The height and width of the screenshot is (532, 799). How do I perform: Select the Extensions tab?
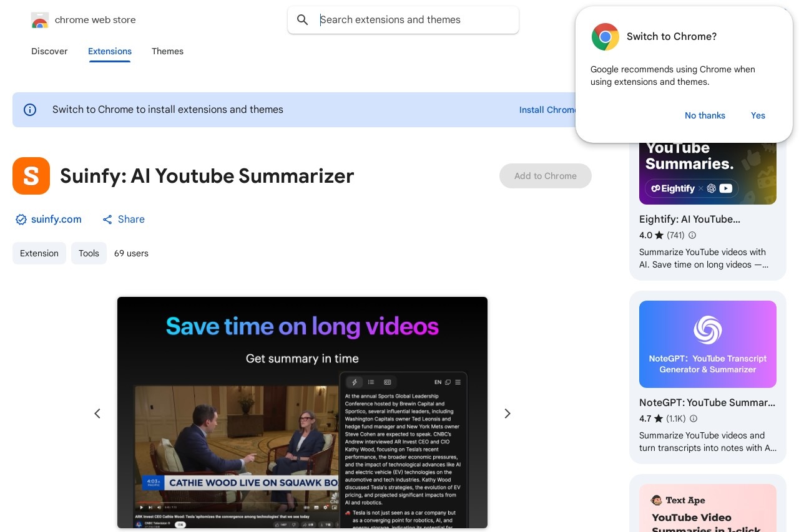point(110,51)
